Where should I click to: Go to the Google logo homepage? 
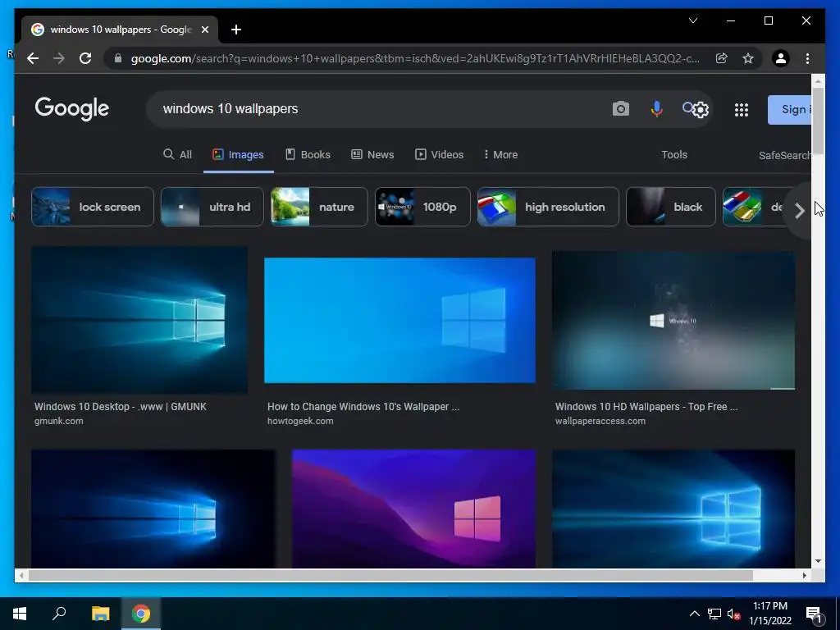click(x=72, y=109)
